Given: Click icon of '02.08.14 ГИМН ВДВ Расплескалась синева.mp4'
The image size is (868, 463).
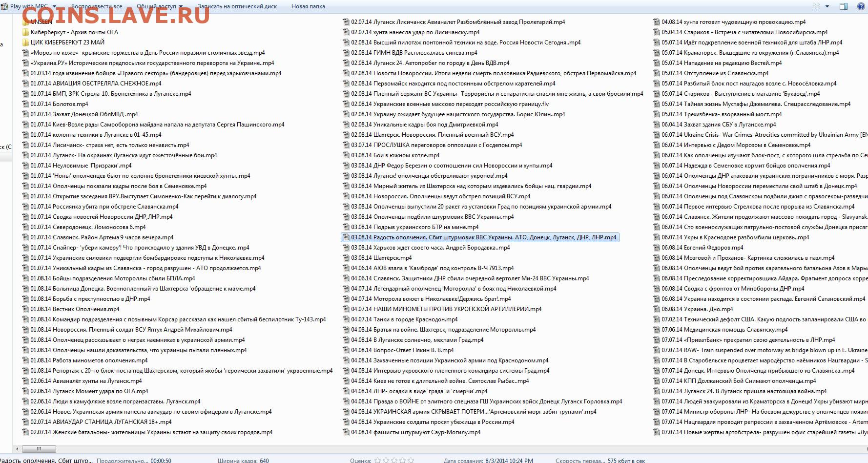Looking at the screenshot, I should point(346,53).
